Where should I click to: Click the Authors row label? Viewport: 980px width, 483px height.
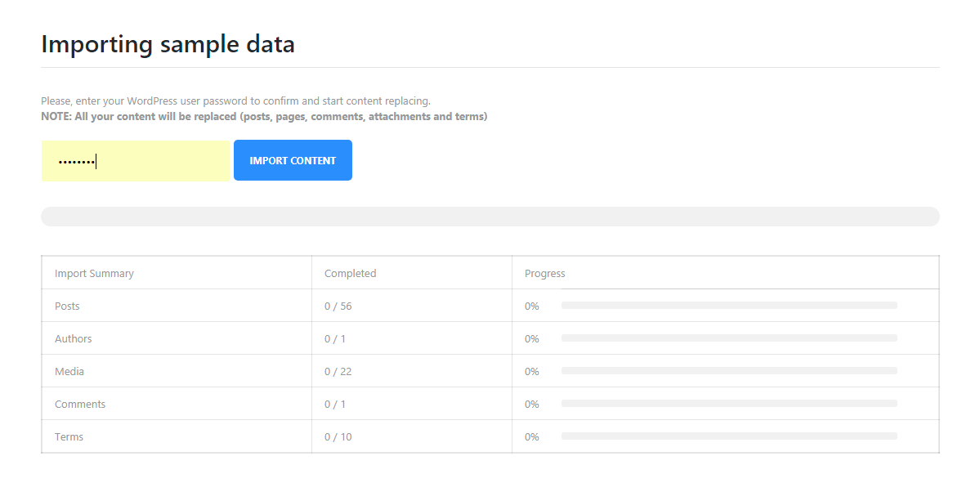(x=73, y=339)
